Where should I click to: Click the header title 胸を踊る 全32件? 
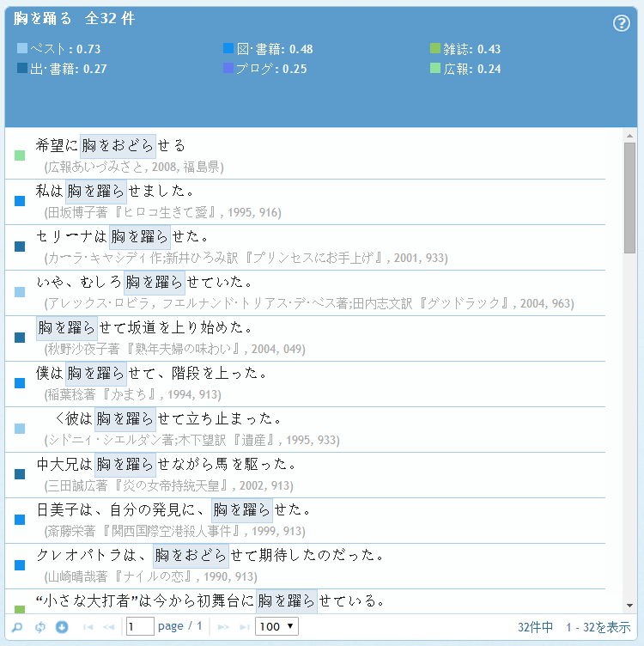[x=74, y=19]
